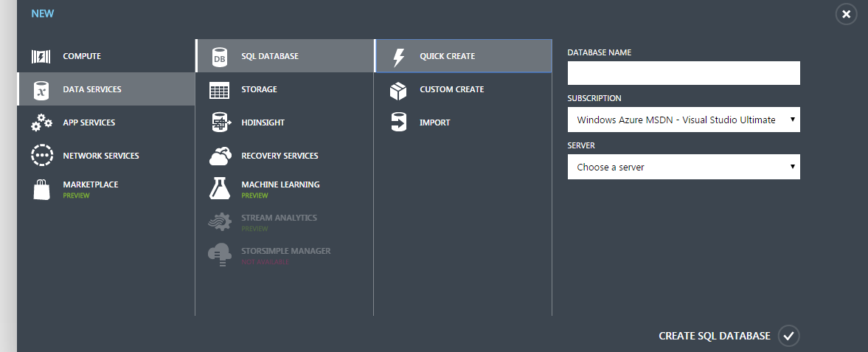This screenshot has width=868, height=352.
Task: Click the App Services gears icon
Action: [41, 122]
